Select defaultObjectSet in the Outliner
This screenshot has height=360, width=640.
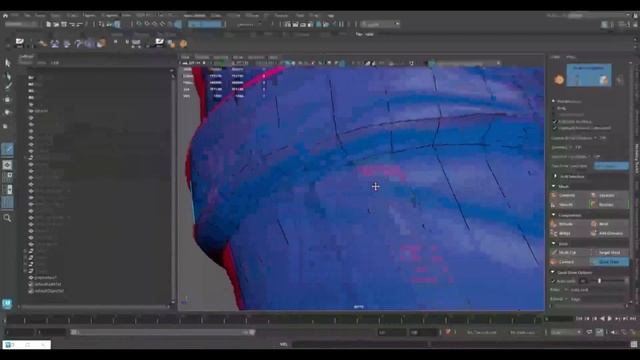click(x=49, y=291)
